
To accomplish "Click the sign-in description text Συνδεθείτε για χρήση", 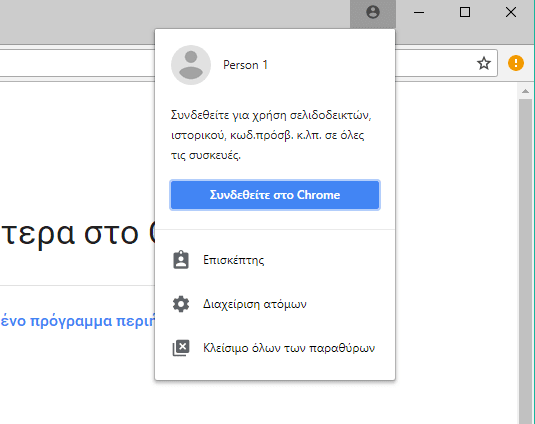I will (x=271, y=135).
